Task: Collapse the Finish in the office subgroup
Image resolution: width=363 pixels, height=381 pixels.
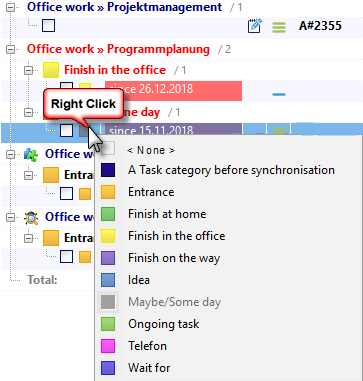Action: (29, 71)
